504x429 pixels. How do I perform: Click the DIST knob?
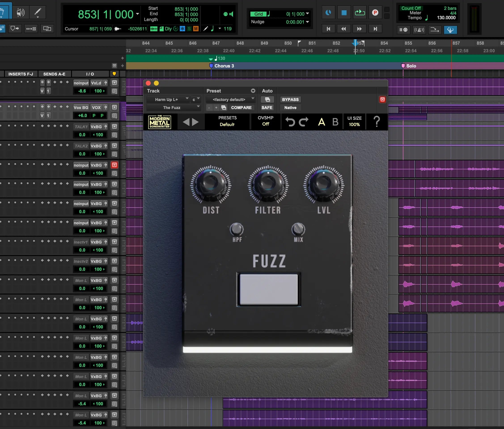click(211, 185)
